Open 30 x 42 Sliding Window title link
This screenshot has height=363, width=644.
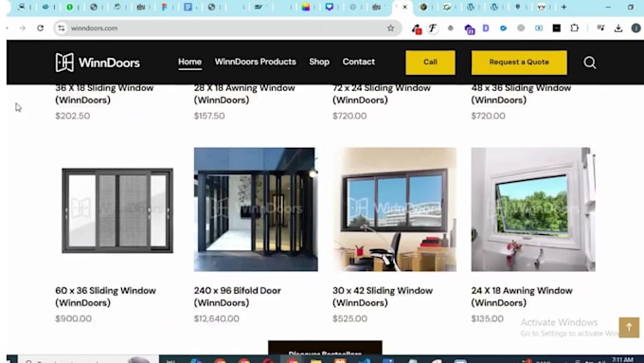pos(383,297)
